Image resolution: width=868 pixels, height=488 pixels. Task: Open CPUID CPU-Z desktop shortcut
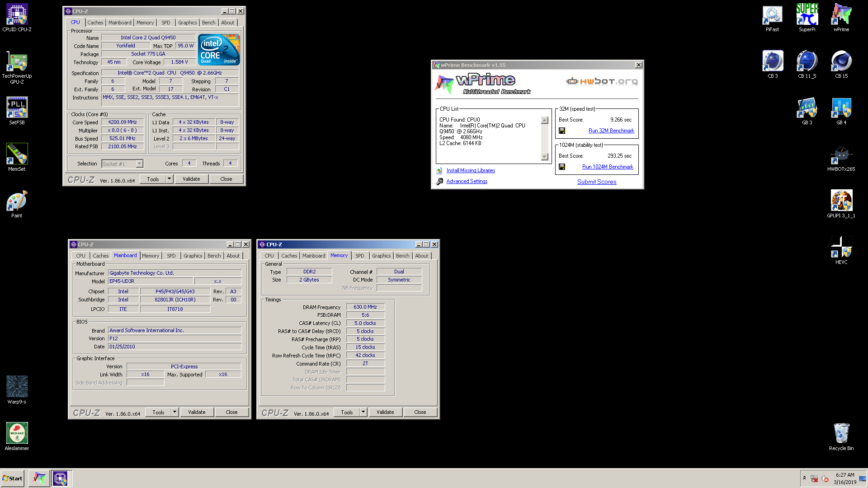(x=17, y=18)
